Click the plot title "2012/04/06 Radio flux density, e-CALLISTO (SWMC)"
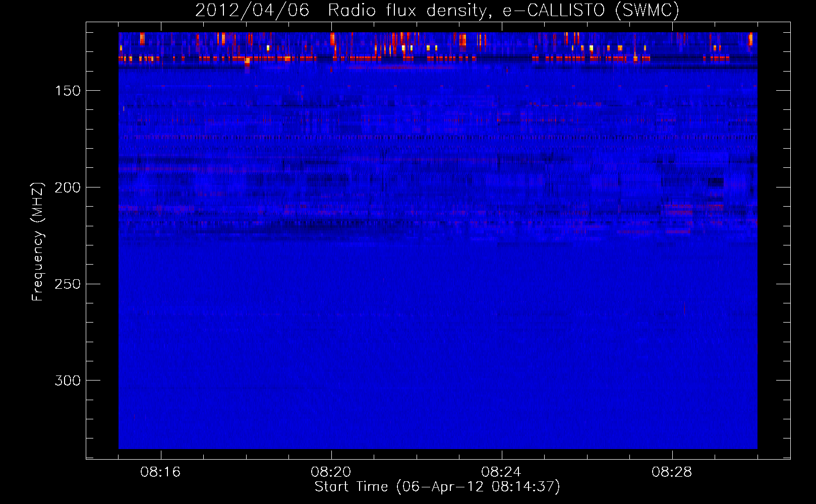 (x=437, y=11)
